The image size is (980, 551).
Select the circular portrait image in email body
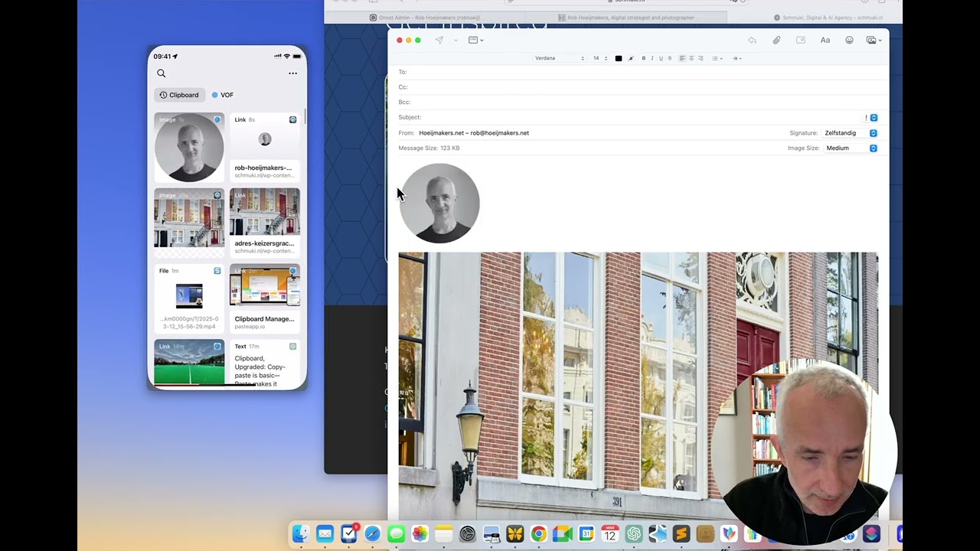tap(439, 203)
